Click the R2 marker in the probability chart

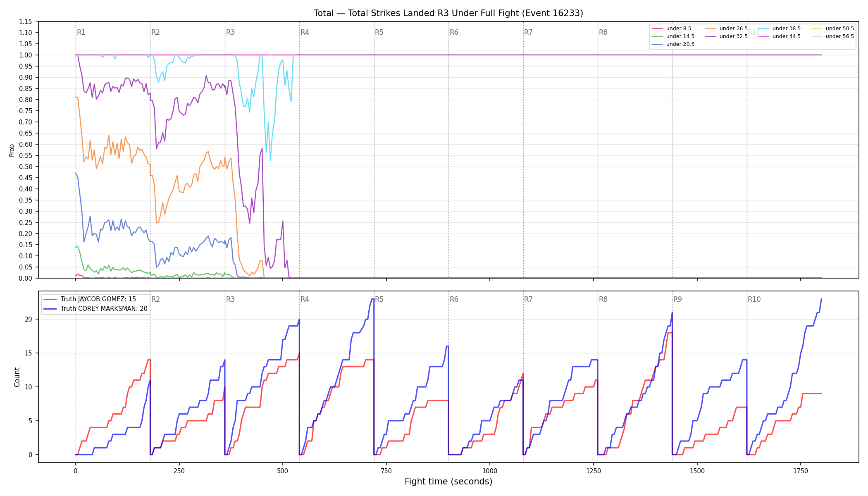click(x=155, y=32)
